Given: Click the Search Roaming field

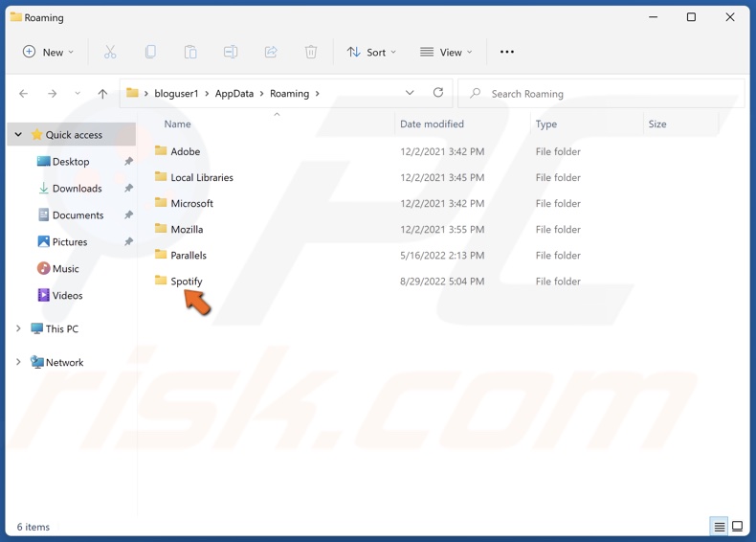Looking at the screenshot, I should [601, 93].
